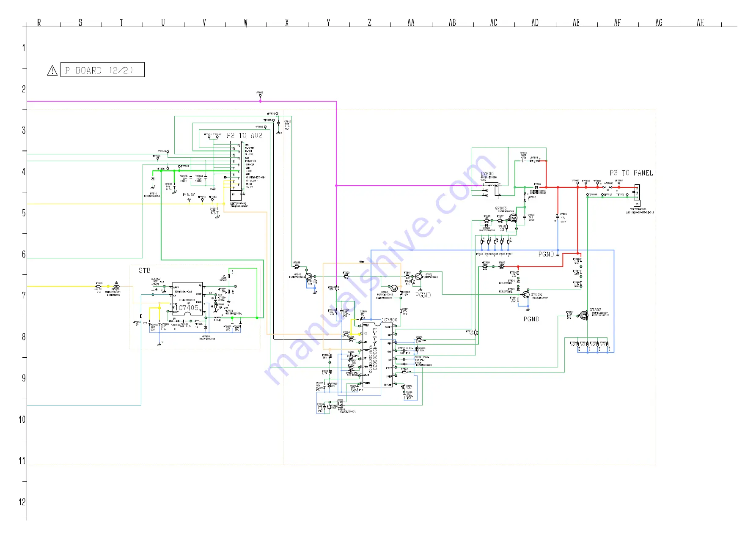The width and height of the screenshot is (756, 534).
Task: Select the D7802 dual diode symbol
Action: 340,403
